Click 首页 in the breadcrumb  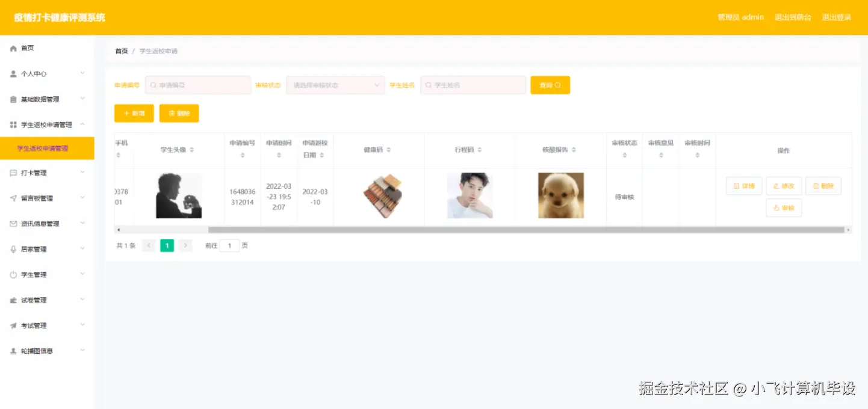tap(122, 51)
